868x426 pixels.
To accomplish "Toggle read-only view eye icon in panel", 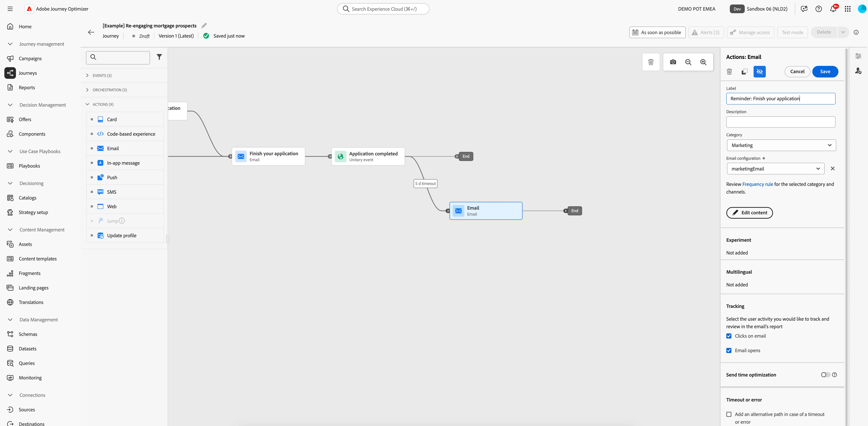I will click(x=760, y=72).
